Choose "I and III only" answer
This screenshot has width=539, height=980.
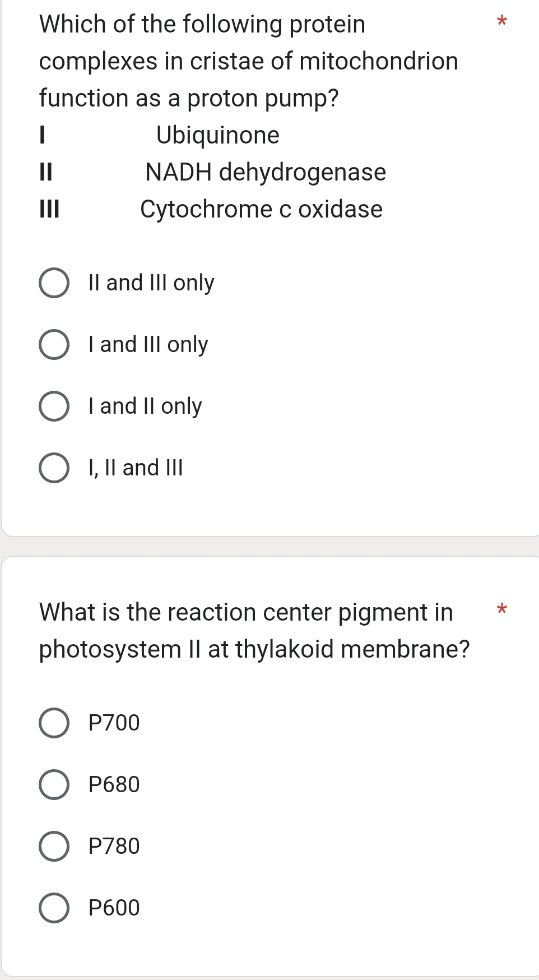[x=54, y=345]
